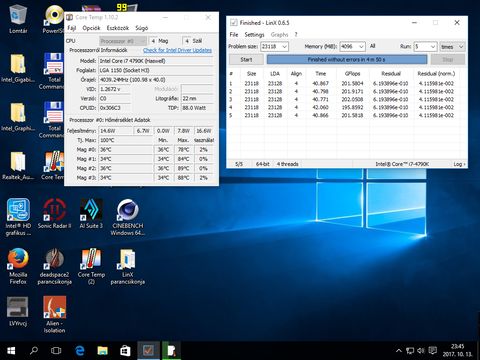The height and width of the screenshot is (360, 480).
Task: Open Task View on taskbar
Action: tap(56, 351)
